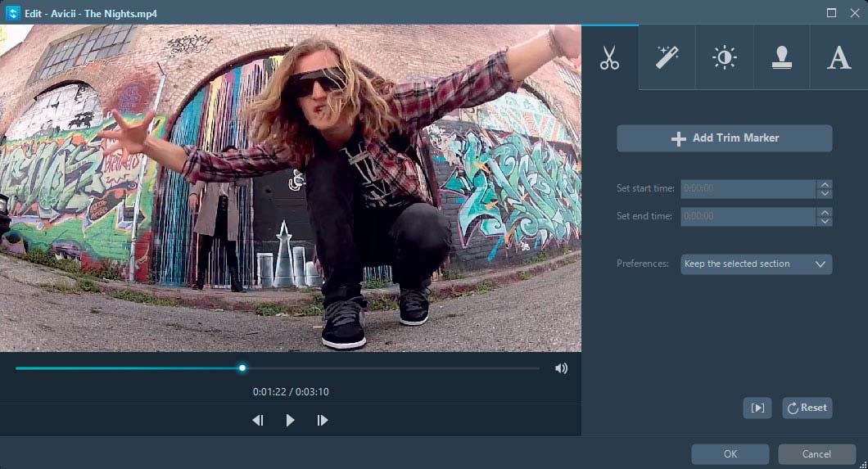
Task: Maximize the Edit window
Action: tap(831, 13)
